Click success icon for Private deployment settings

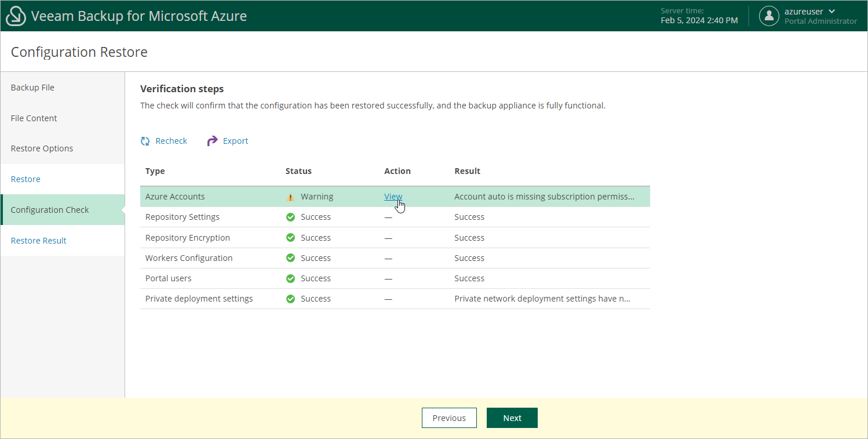291,299
